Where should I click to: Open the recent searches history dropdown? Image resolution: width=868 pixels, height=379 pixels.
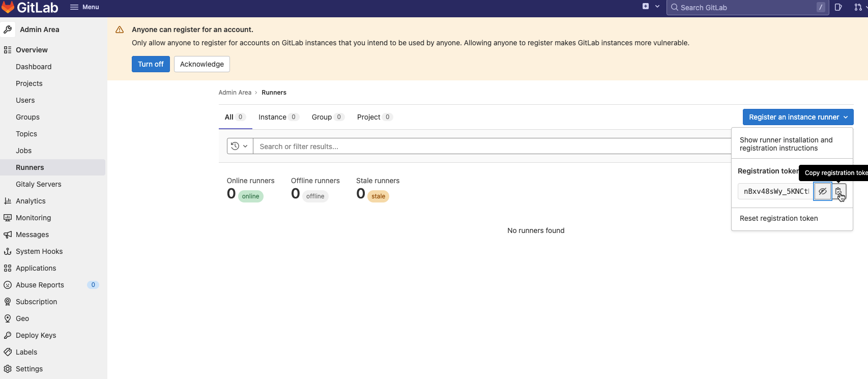coord(240,146)
